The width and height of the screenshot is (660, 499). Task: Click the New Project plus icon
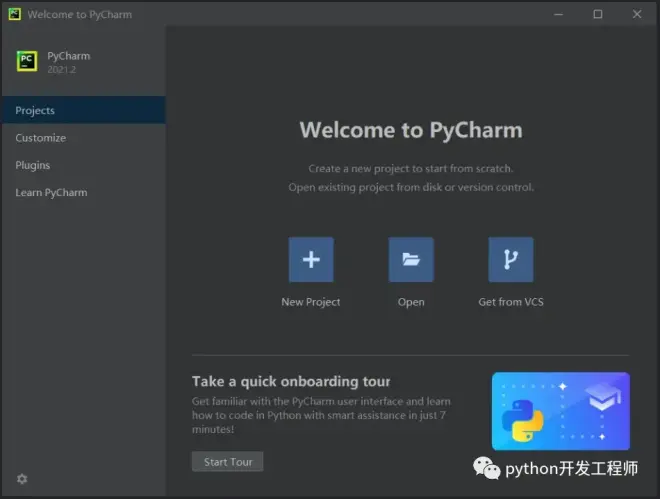pyautogui.click(x=311, y=260)
